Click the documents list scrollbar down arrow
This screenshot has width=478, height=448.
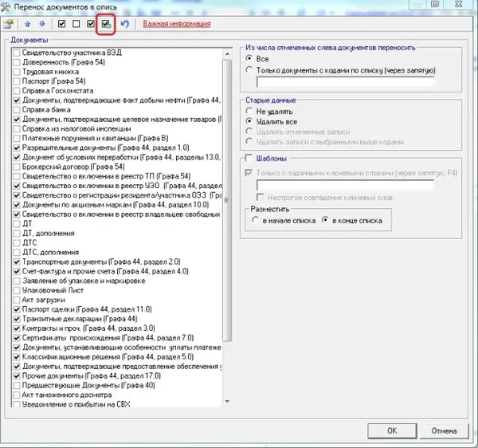tap(227, 402)
